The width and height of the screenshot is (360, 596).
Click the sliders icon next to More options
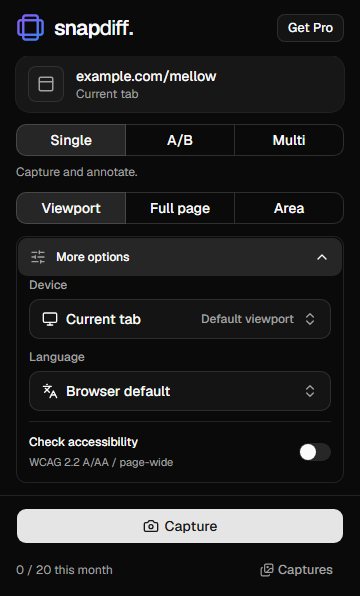(38, 257)
